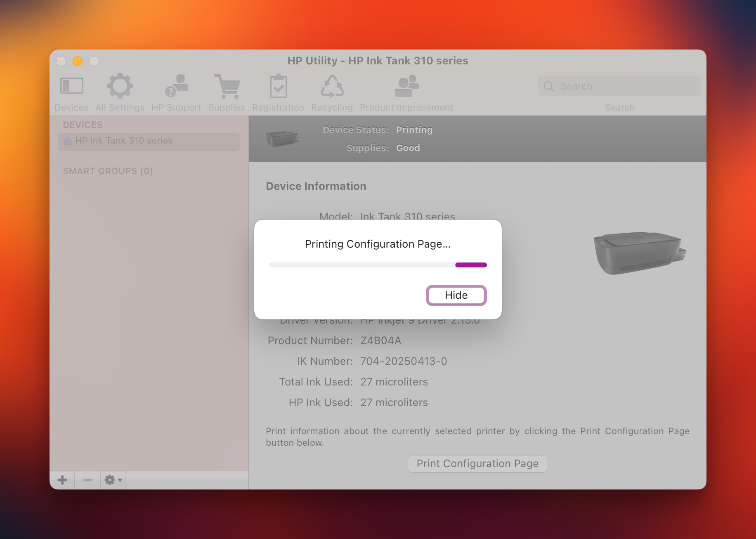
Task: Click Product Number value Z4B04A
Action: click(381, 340)
